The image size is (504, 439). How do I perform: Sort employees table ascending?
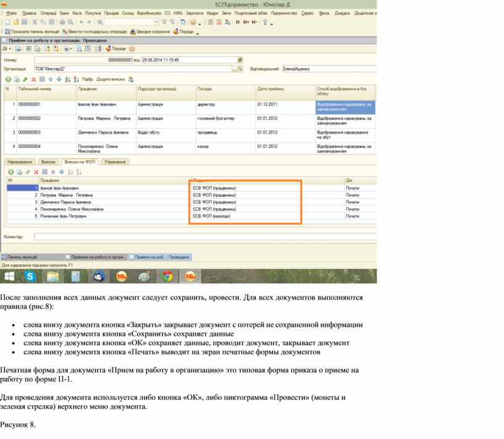click(67, 80)
